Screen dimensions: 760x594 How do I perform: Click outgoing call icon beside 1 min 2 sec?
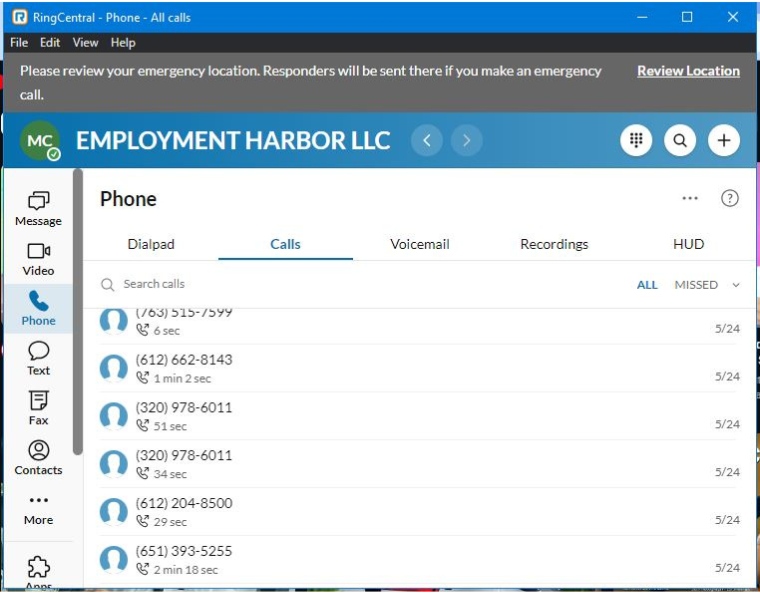142,378
